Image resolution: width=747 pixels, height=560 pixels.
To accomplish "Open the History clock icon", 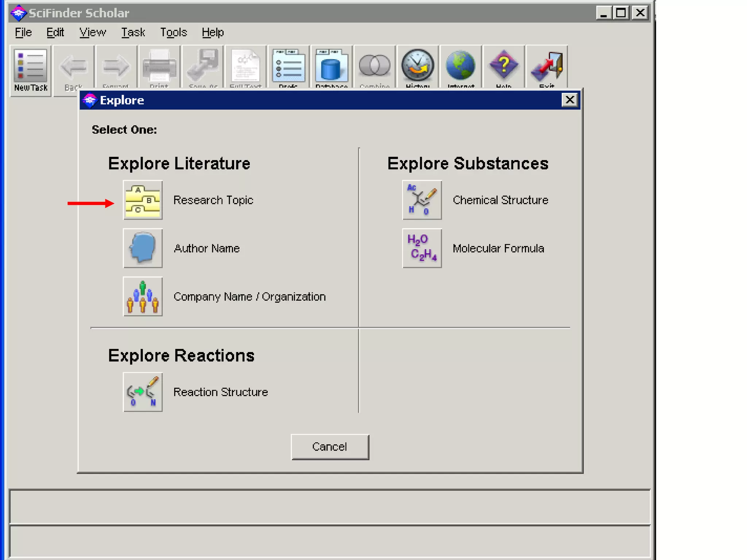I will 418,67.
